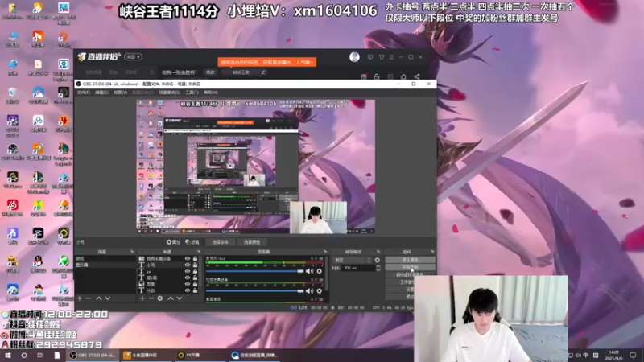Click the 停止推流 stop streaming button
Viewport: 644px width, 362px height.
click(x=410, y=260)
